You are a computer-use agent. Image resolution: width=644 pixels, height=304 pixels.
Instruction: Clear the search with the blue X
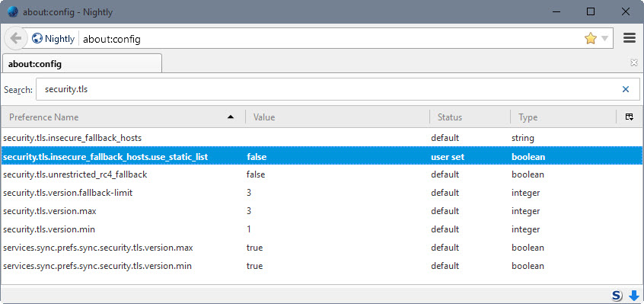(x=626, y=89)
